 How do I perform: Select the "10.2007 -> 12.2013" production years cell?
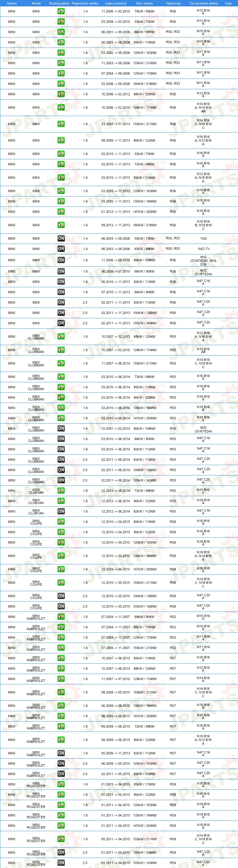pos(115,337)
